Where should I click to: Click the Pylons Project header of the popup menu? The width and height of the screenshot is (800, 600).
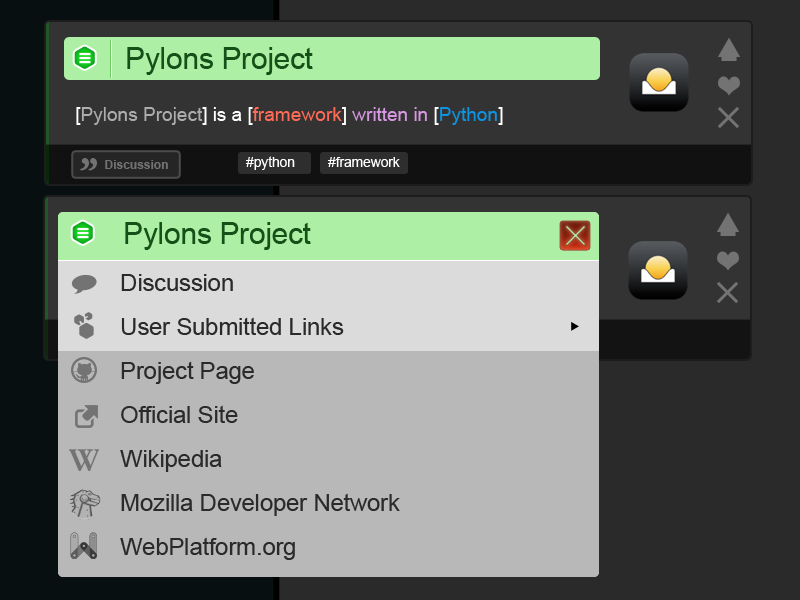(329, 236)
